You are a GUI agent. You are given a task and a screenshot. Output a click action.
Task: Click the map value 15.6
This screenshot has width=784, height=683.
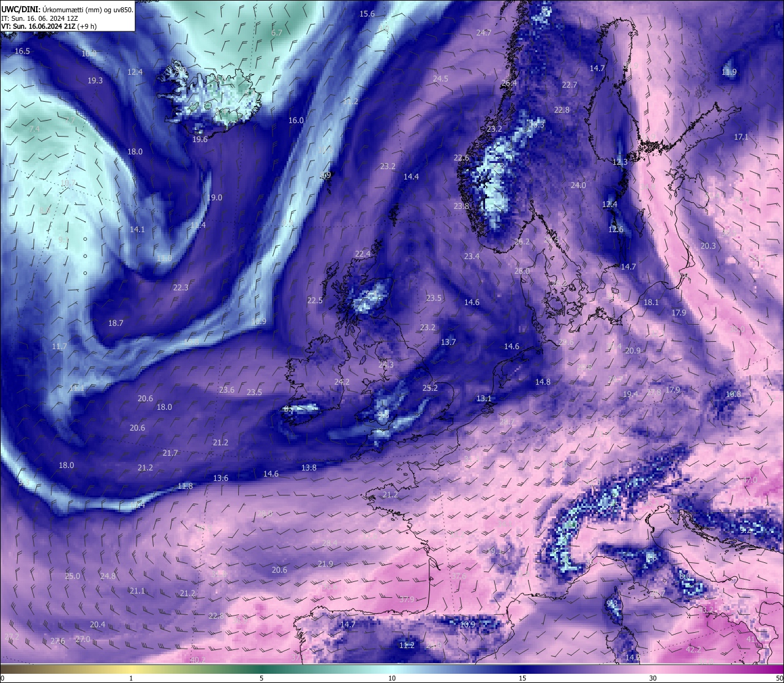[x=367, y=14]
